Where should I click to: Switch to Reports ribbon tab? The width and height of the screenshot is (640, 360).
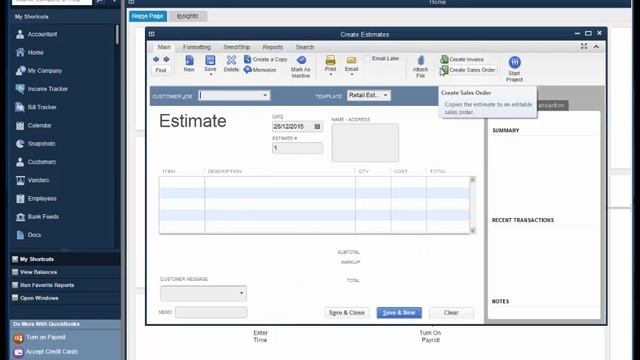pos(273,47)
